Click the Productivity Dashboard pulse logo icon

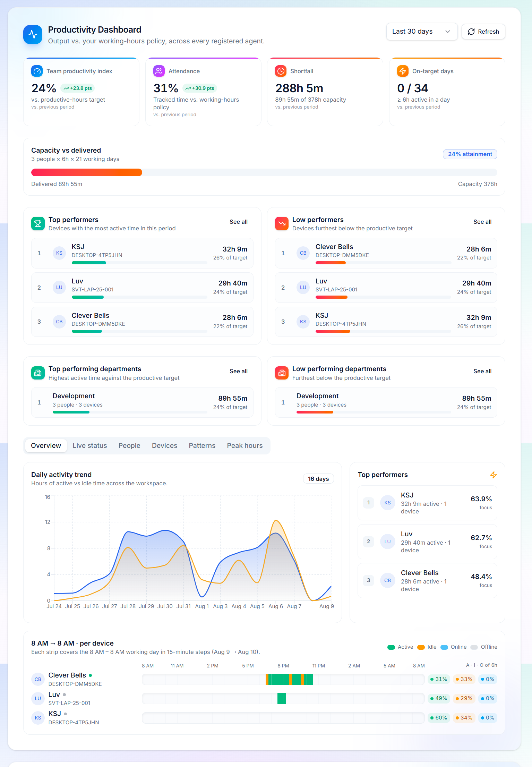click(x=33, y=34)
